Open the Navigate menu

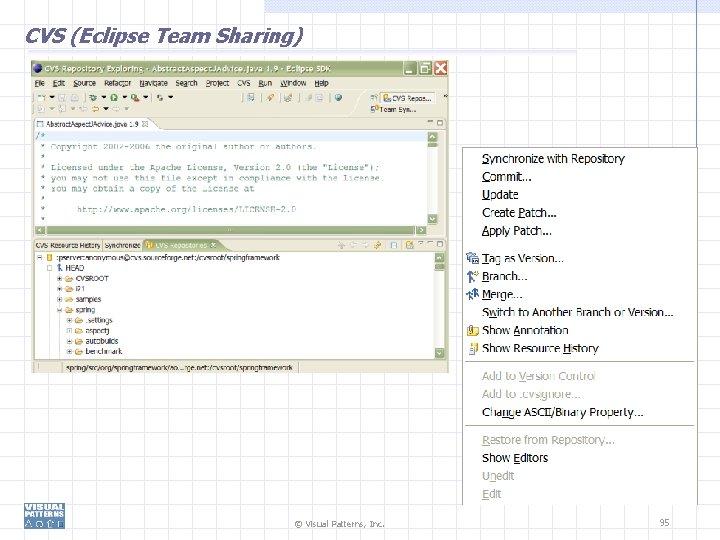point(153,83)
